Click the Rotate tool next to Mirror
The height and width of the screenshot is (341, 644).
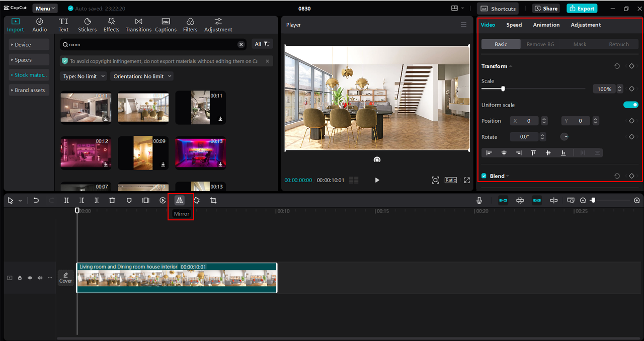click(197, 200)
